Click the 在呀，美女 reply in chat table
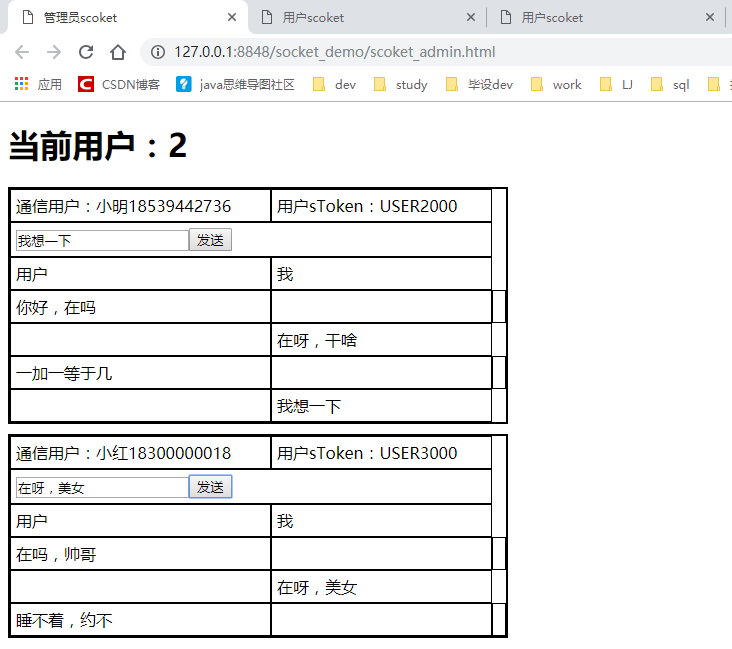Screen dimensions: 732x649 (x=317, y=587)
